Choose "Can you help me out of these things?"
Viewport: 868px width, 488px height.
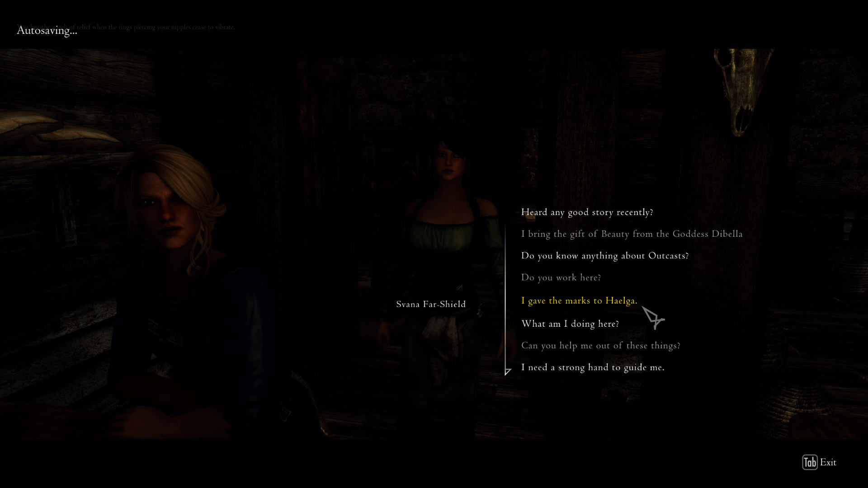tap(601, 346)
